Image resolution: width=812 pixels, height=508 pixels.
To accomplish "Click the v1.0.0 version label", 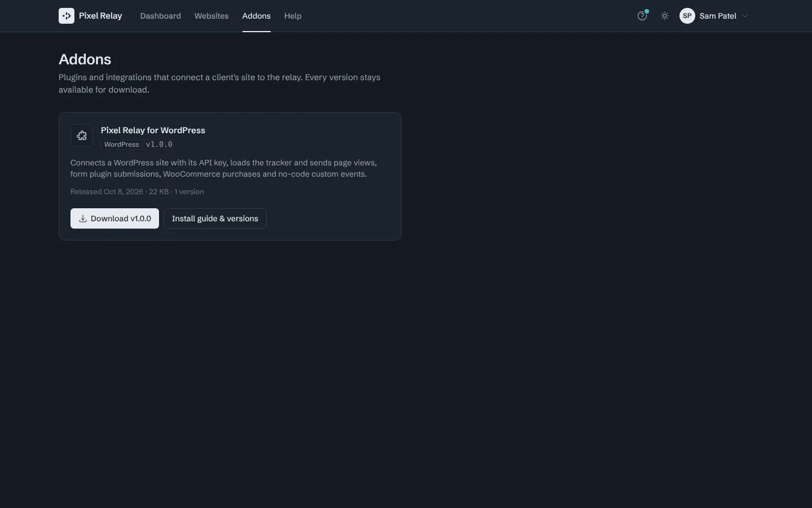I will tap(159, 144).
